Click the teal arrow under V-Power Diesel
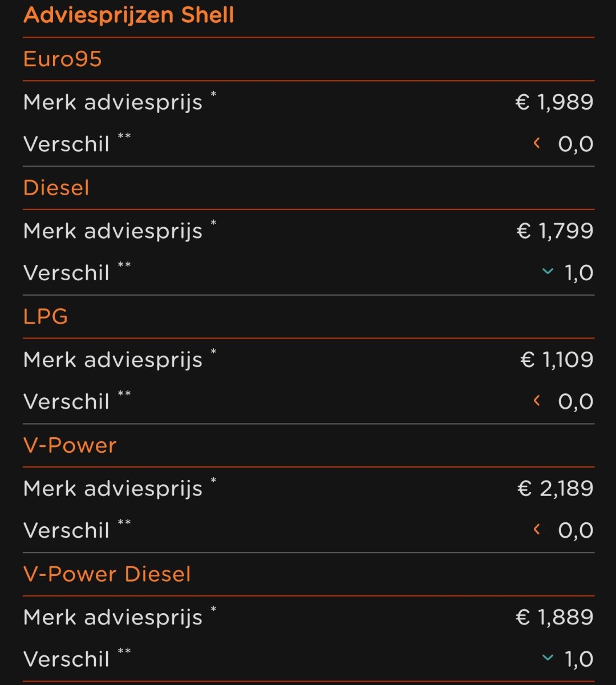 (x=548, y=658)
